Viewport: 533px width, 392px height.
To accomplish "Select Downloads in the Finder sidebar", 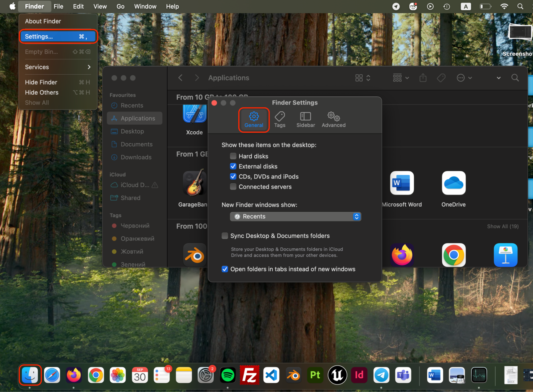I will click(x=136, y=157).
